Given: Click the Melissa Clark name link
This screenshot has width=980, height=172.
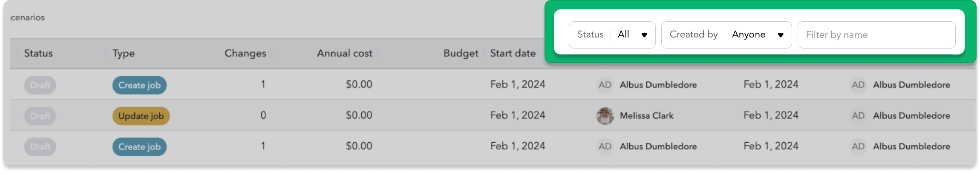Looking at the screenshot, I should click(x=646, y=116).
